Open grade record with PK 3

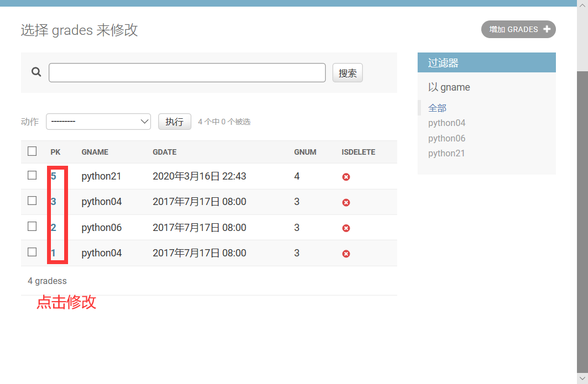pyautogui.click(x=54, y=202)
